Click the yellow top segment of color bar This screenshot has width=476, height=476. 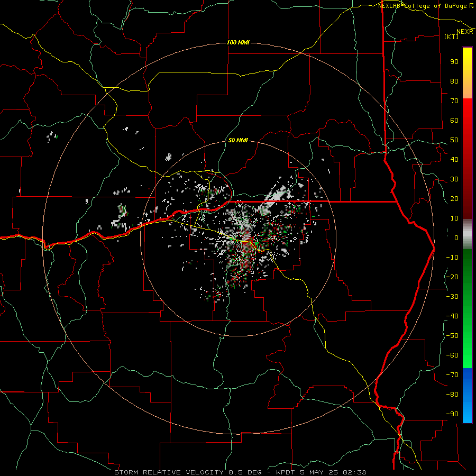pyautogui.click(x=467, y=73)
